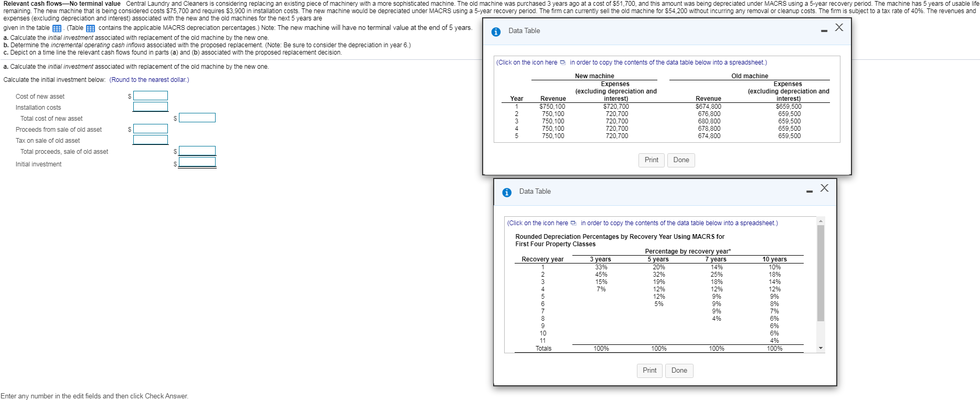Focus the Tax on sale of old asset field
Viewport: 980px width, 400px height.
[x=151, y=140]
